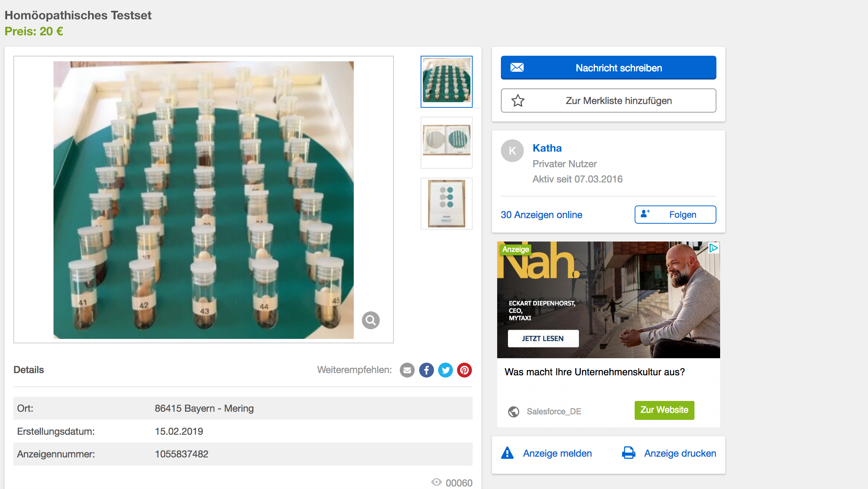Viewport: 868px width, 489px height.
Task: Click the green Zur Website button
Action: pos(664,410)
